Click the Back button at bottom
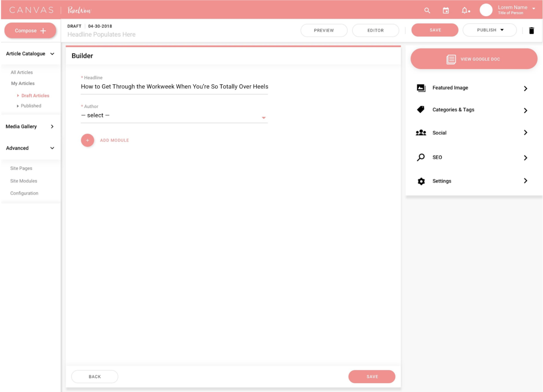Viewport: 543px width, 392px height. click(x=95, y=376)
